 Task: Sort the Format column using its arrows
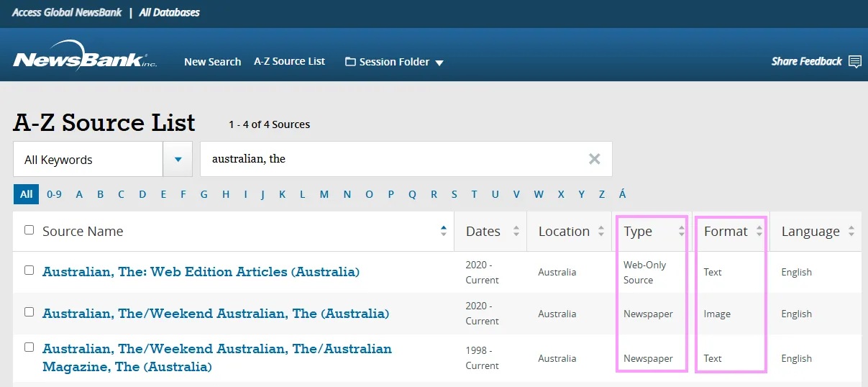(x=759, y=231)
